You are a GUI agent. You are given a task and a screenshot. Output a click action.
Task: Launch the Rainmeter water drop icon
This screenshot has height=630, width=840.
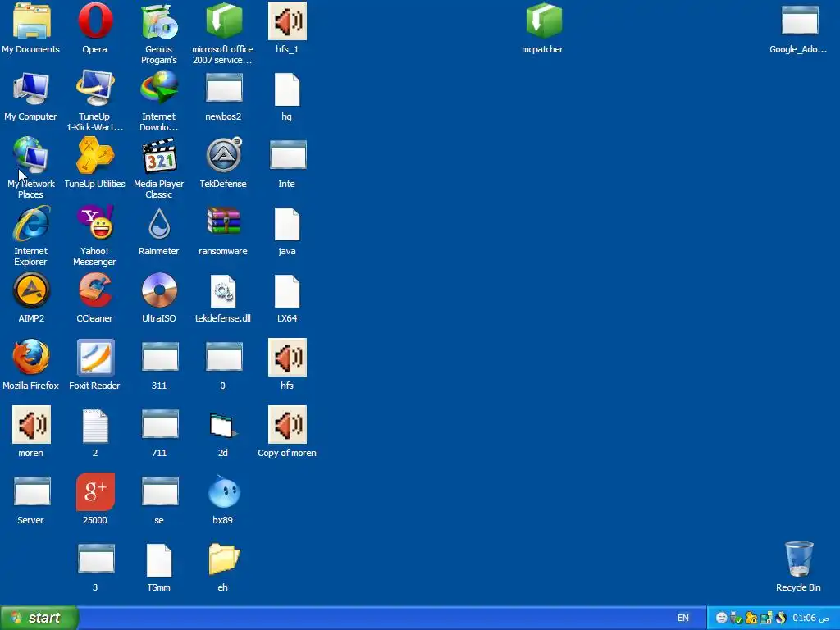(159, 224)
